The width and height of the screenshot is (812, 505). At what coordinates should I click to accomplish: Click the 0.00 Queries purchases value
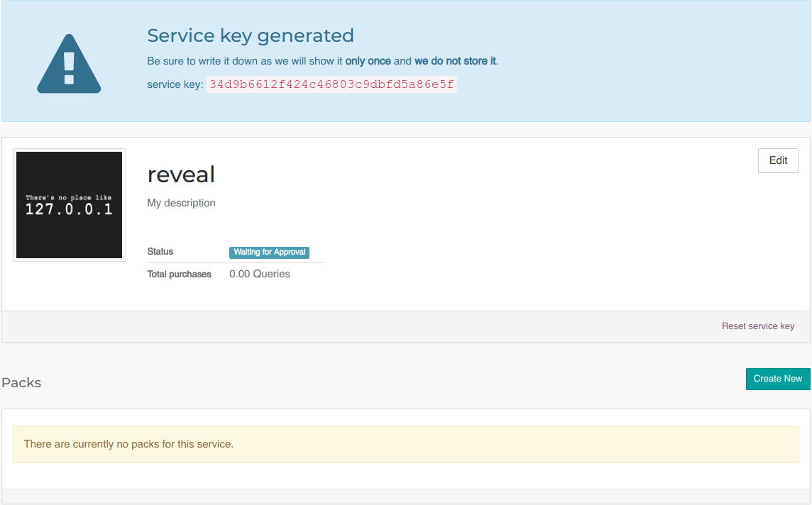(260, 274)
